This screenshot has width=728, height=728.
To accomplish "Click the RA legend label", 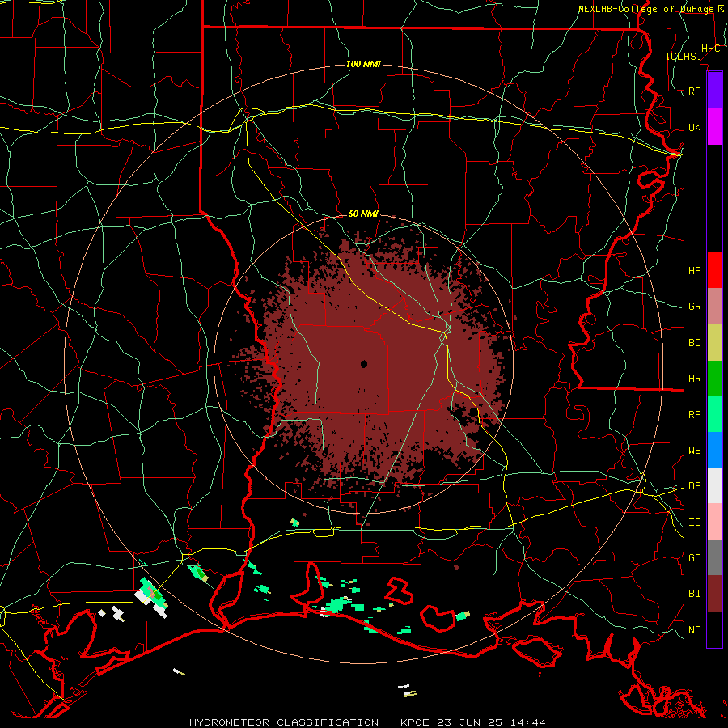I will tap(694, 415).
